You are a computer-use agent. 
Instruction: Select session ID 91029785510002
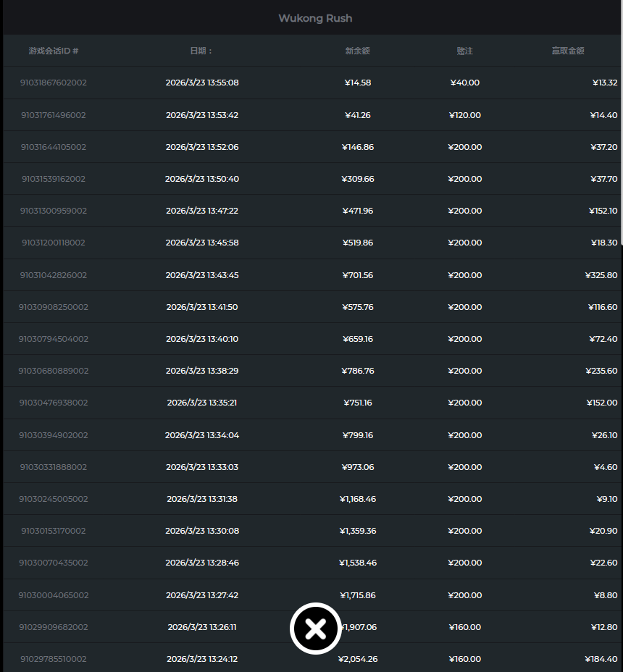[x=54, y=659]
